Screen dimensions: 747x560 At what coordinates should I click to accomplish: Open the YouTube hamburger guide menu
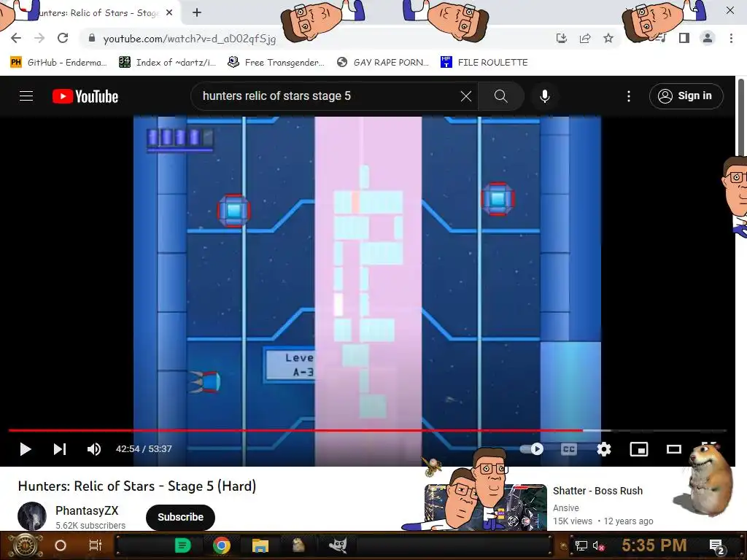pyautogui.click(x=26, y=96)
